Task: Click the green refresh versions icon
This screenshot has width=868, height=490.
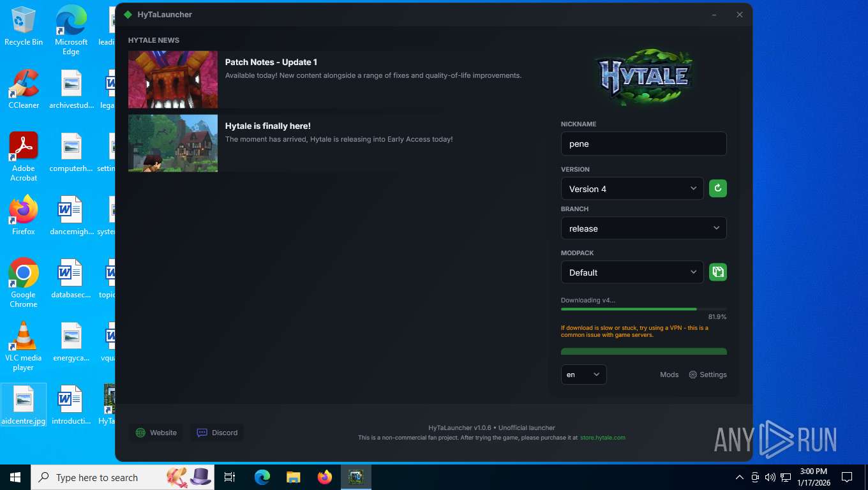Action: tap(718, 189)
